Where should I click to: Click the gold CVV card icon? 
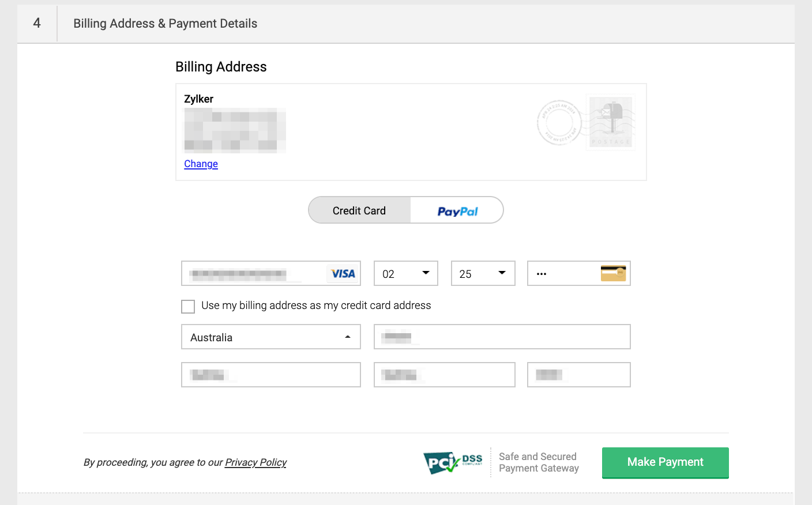tap(613, 273)
